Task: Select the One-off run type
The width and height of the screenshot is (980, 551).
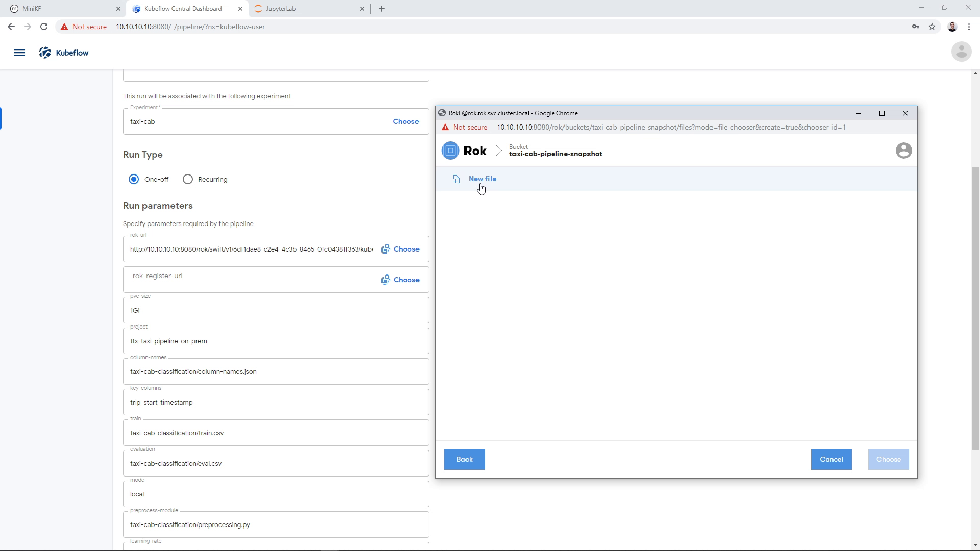Action: pyautogui.click(x=134, y=179)
